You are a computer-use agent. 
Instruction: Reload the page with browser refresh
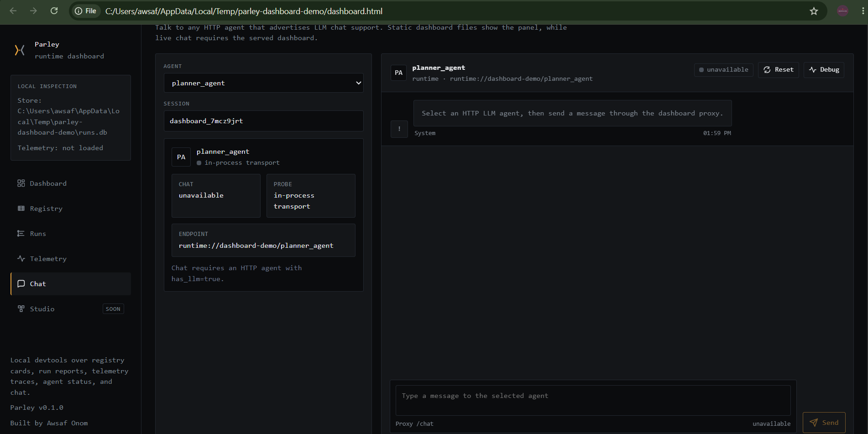(x=54, y=11)
